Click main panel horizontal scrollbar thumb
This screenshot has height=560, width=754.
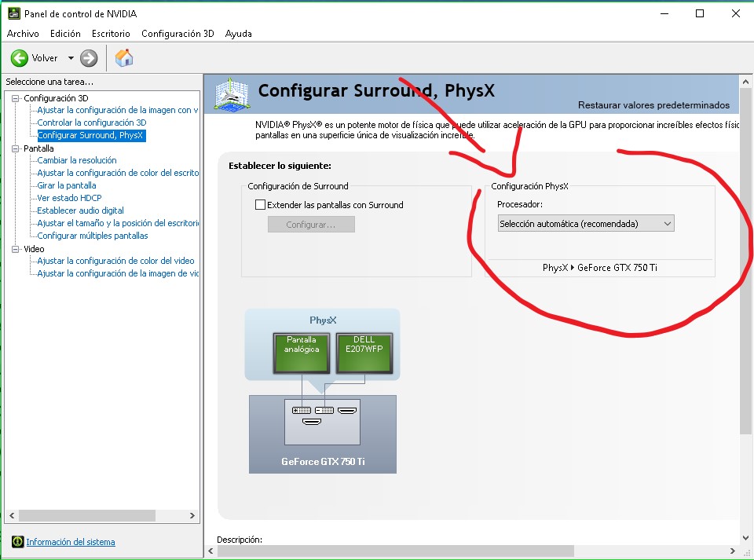click(x=395, y=551)
